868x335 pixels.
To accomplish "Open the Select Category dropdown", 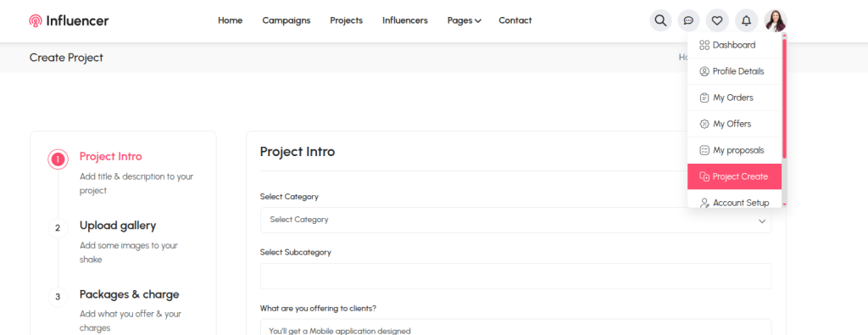I will 515,220.
